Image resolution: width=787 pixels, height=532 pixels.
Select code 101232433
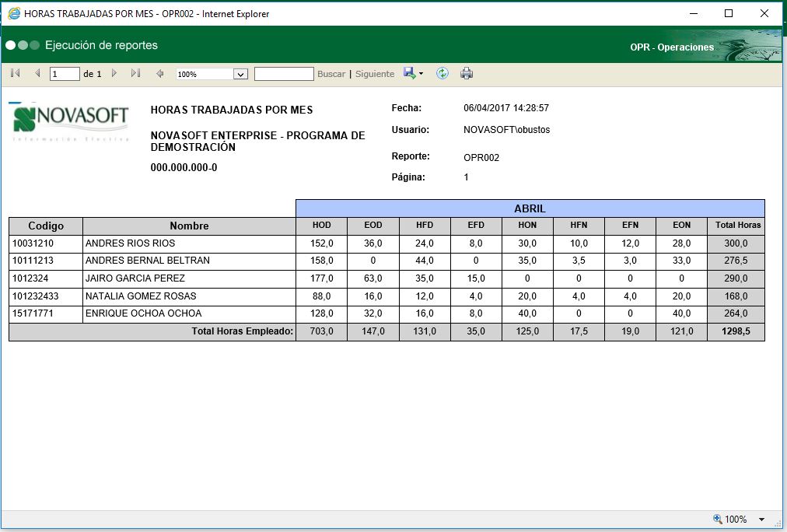(x=36, y=296)
